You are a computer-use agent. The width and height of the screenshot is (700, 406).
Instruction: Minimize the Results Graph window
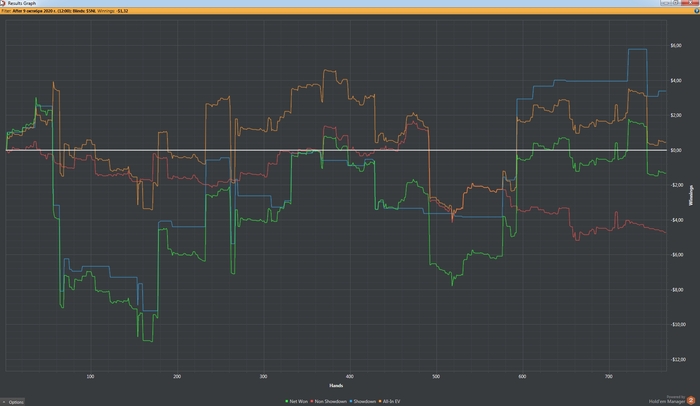[x=666, y=3]
